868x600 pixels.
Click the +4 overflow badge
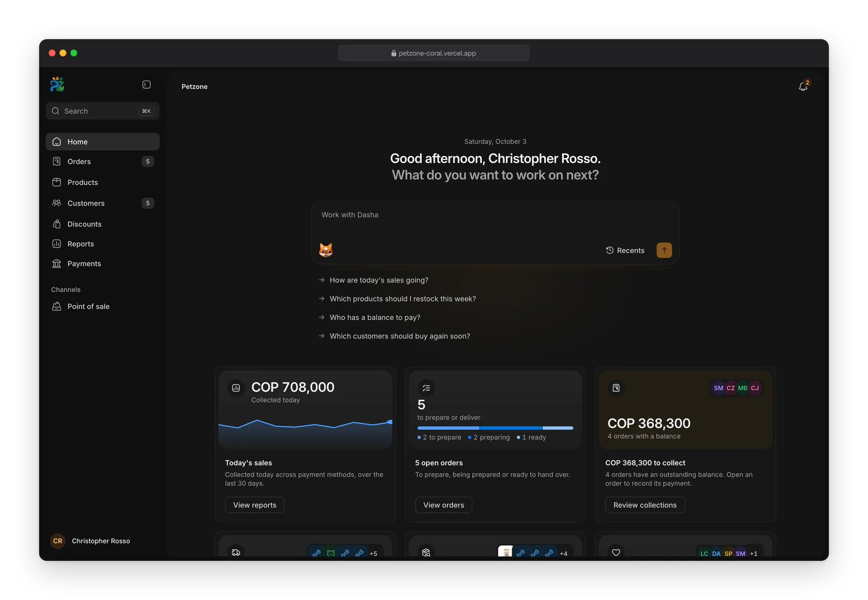pos(563,554)
